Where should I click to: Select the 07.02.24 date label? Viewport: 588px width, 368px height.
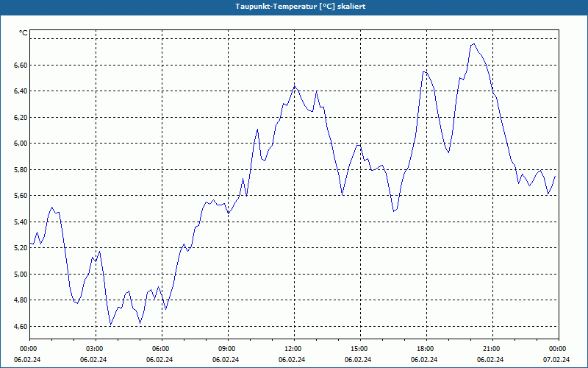(x=556, y=359)
